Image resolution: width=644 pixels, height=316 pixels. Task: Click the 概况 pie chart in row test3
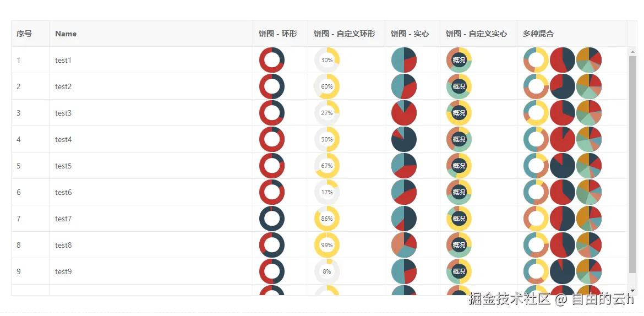pyautogui.click(x=459, y=113)
